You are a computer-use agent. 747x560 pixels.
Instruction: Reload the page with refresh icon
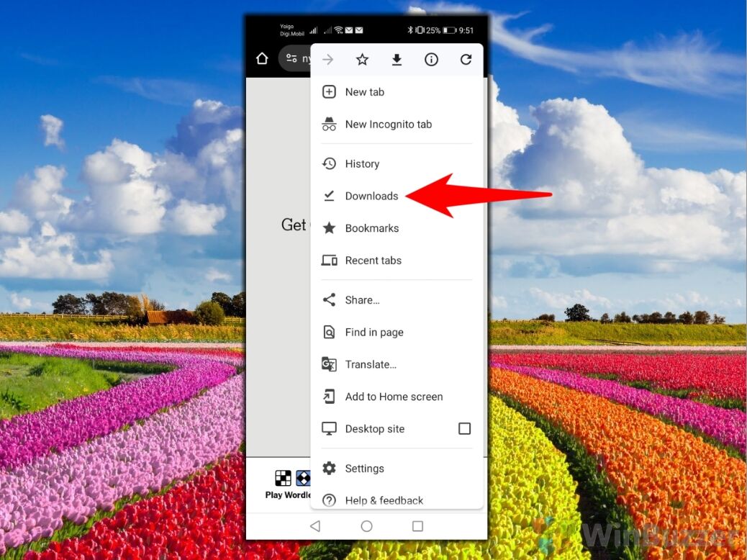[466, 60]
